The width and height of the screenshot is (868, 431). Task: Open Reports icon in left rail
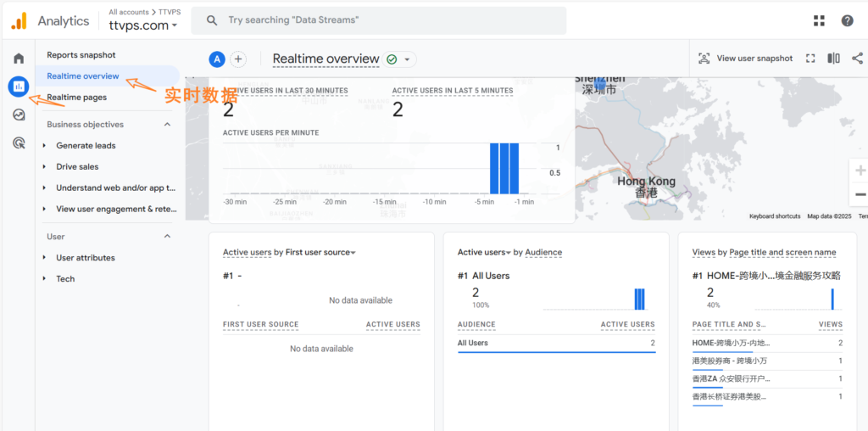click(18, 87)
